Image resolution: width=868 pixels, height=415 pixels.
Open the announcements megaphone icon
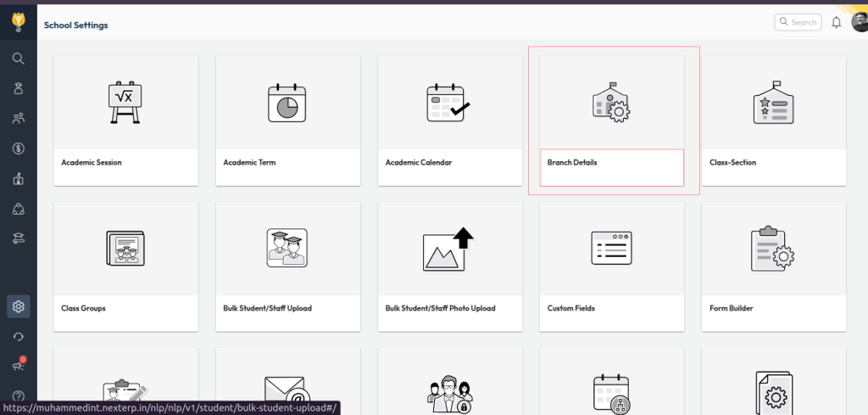pyautogui.click(x=18, y=366)
